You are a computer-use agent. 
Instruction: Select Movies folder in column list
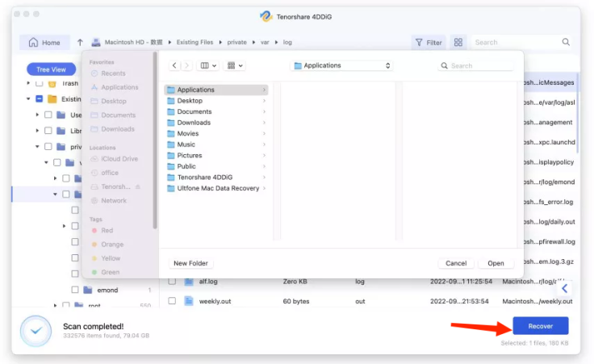click(216, 134)
